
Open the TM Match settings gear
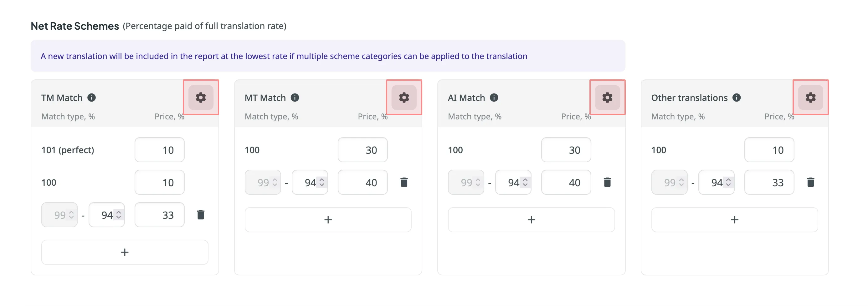(x=201, y=97)
